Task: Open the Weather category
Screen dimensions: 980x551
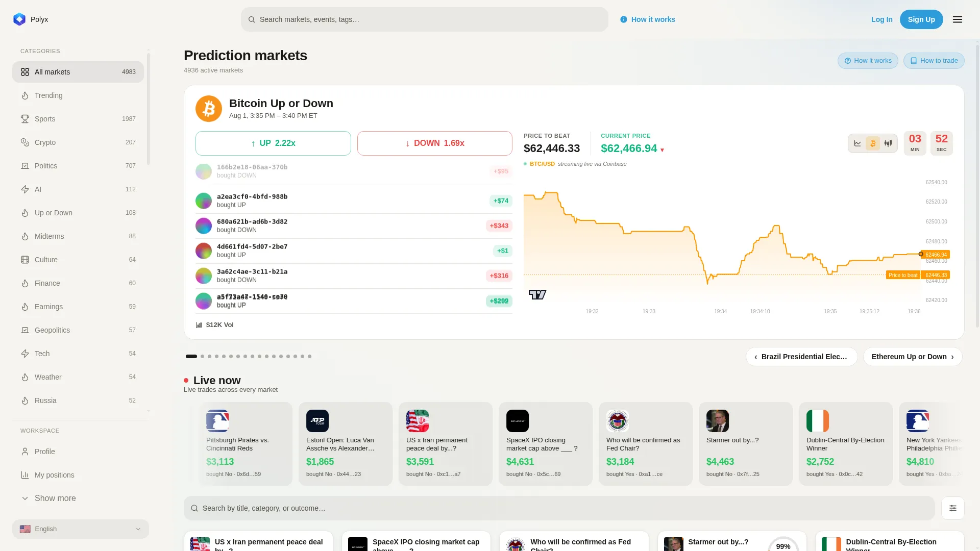Action: (78, 377)
